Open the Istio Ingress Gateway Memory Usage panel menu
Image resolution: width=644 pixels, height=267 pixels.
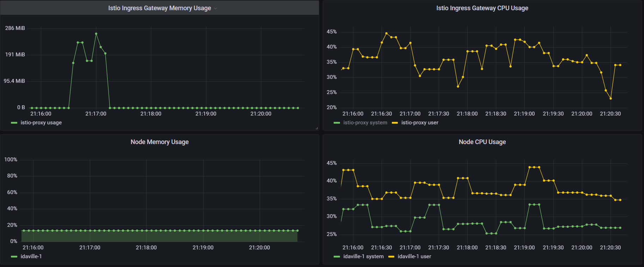[x=159, y=8]
